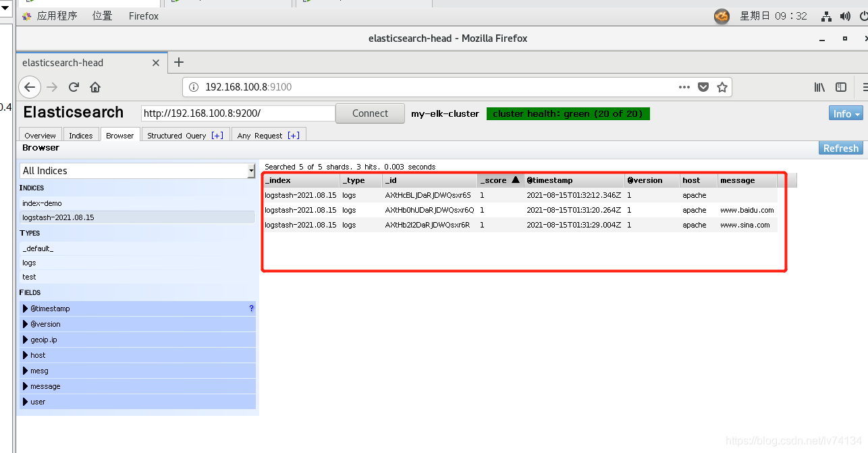Toggle the Firefox sidebar icon

841,87
